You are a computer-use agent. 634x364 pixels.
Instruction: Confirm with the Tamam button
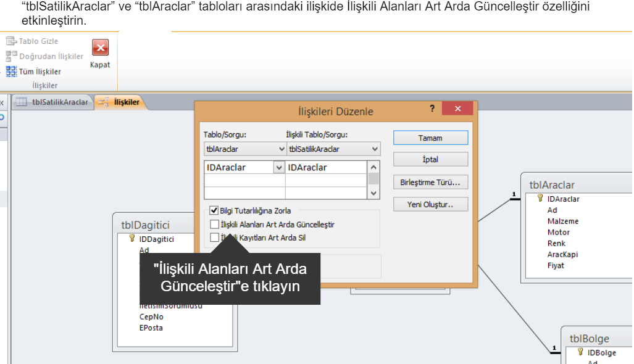tap(431, 138)
